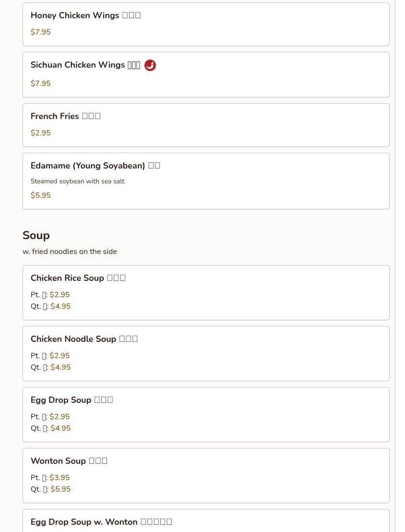Select Chicken Rice Soup card
The width and height of the screenshot is (405, 532).
click(206, 293)
